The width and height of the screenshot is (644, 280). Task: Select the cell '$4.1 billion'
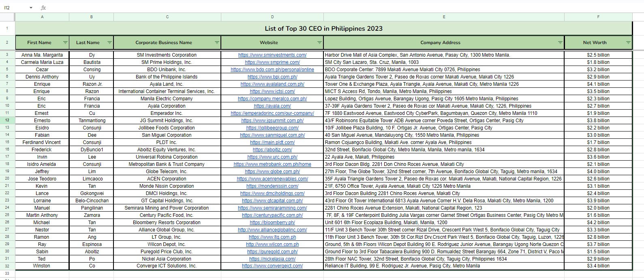coord(598,84)
